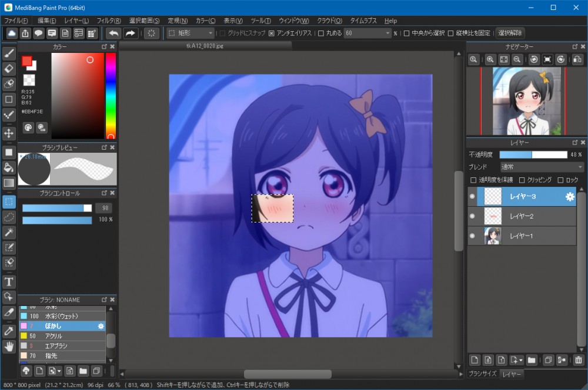Click the Redo arrow in toolbar

pos(130,33)
